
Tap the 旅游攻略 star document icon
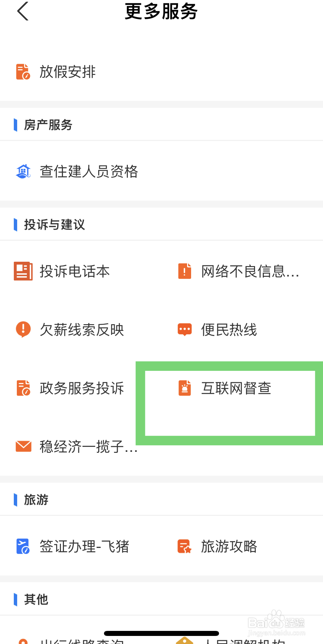[x=184, y=546]
